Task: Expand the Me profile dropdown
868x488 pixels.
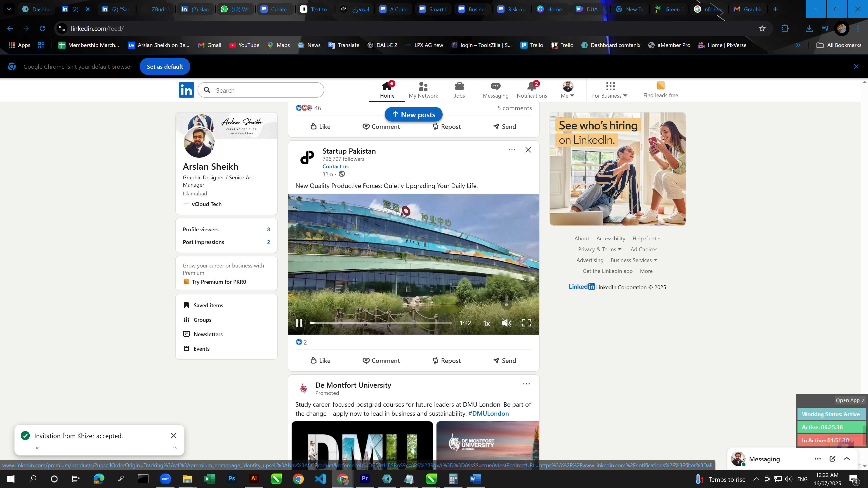Action: pos(567,90)
